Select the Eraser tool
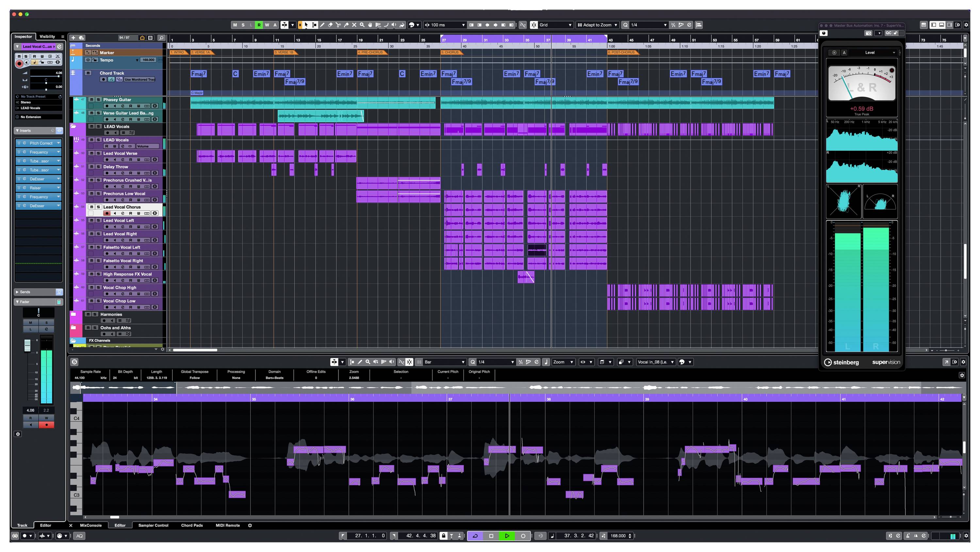 [330, 25]
